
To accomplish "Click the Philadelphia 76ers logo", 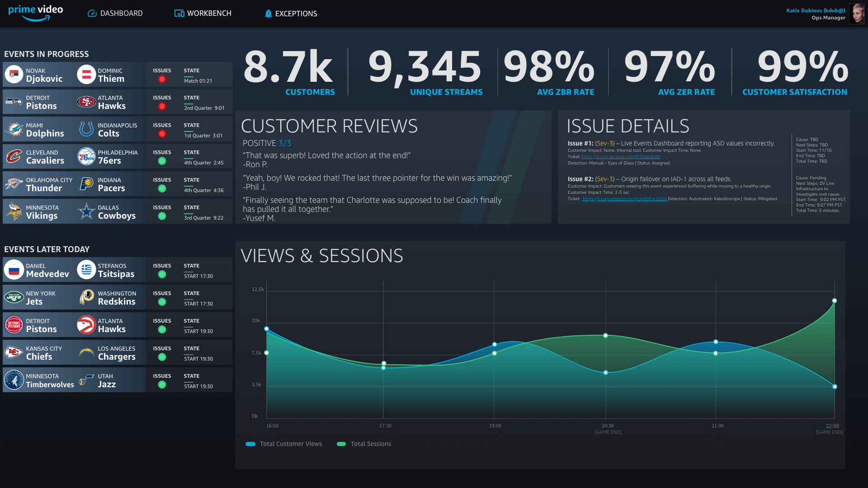I will point(86,156).
